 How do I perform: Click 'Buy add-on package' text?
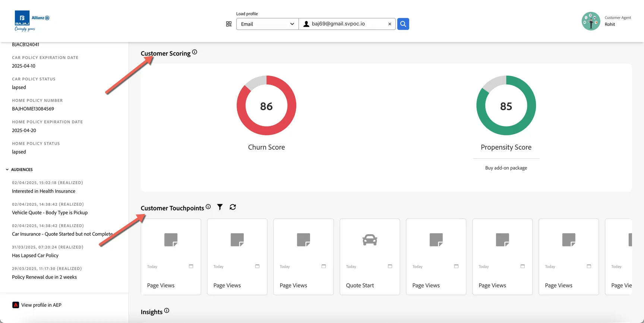coord(506,168)
